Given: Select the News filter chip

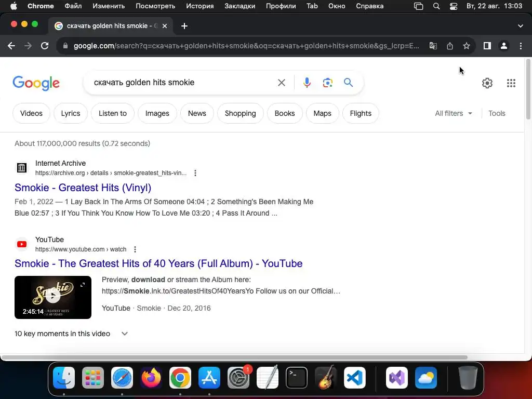Looking at the screenshot, I should (x=197, y=113).
